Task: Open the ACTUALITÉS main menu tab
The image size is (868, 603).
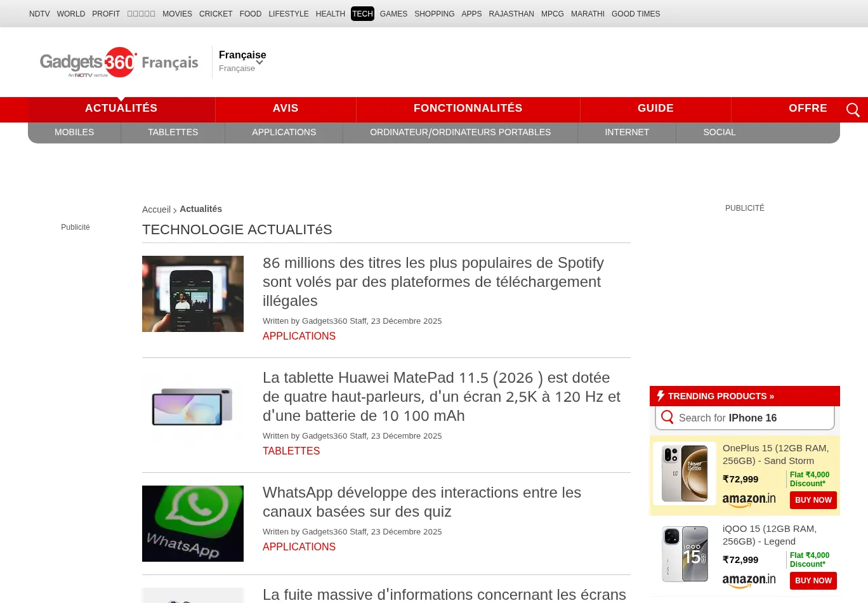Action: [x=121, y=109]
